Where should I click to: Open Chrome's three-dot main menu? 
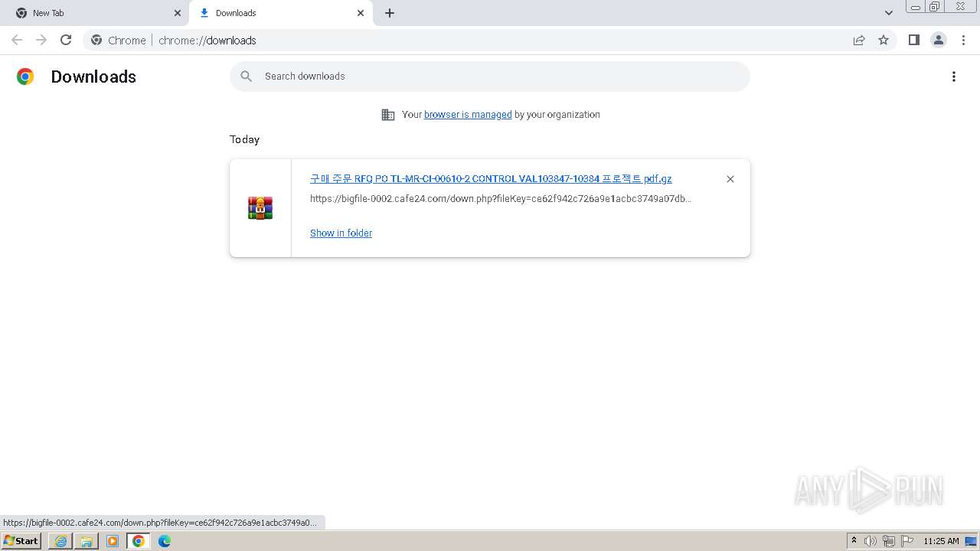pos(963,40)
